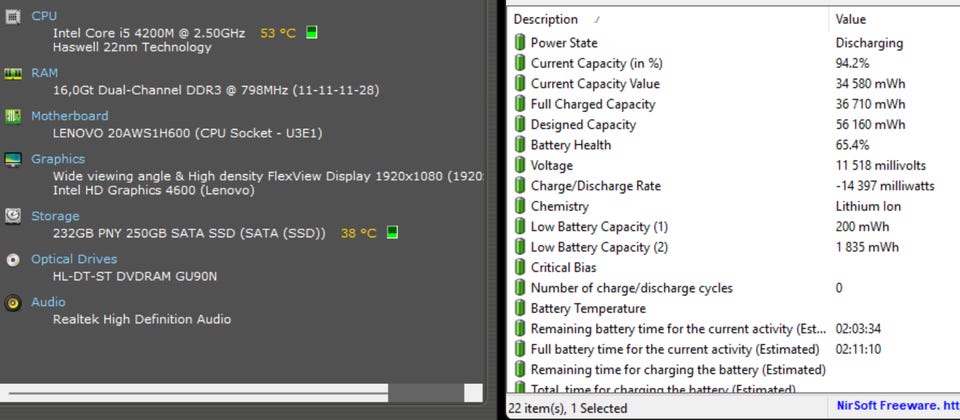Select the -14 397 milliwatts value
The width and height of the screenshot is (960, 420).
coord(885,186)
